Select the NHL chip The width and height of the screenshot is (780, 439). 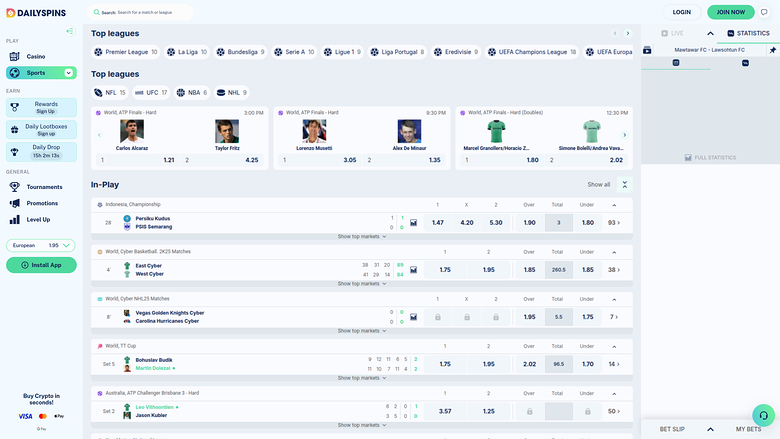(x=232, y=92)
